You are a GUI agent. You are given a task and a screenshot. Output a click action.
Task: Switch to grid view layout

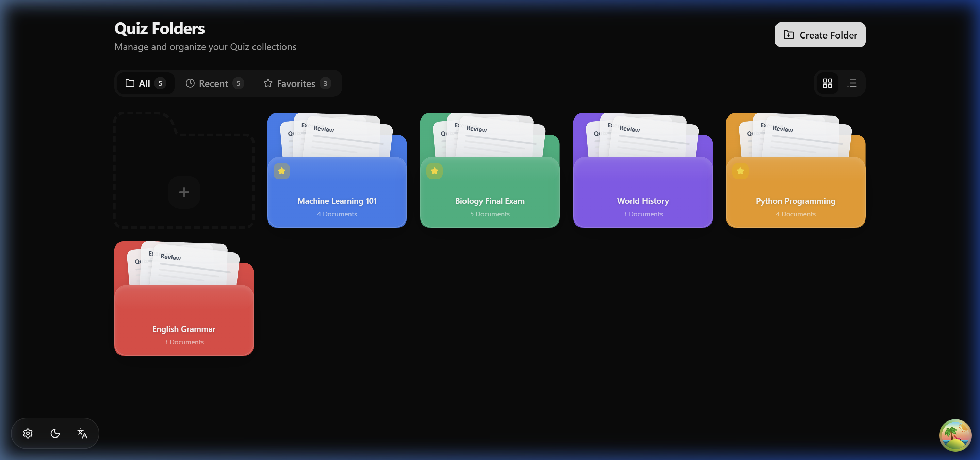[x=828, y=83]
